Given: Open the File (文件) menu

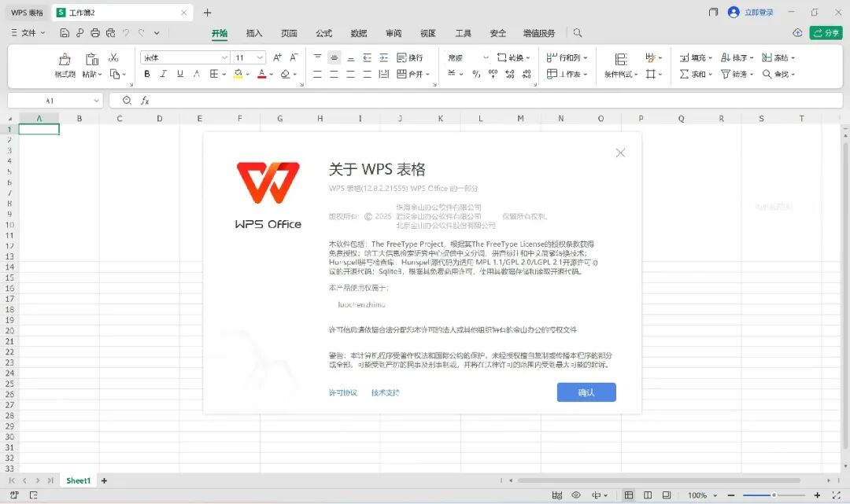Looking at the screenshot, I should pos(28,33).
